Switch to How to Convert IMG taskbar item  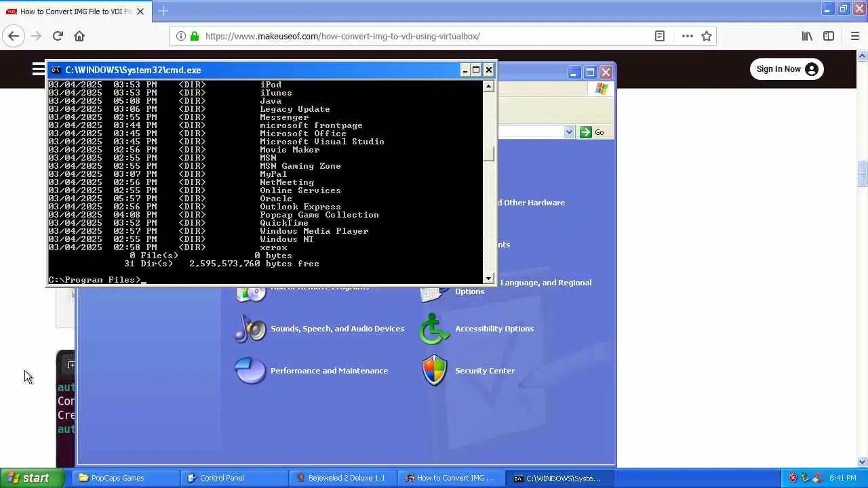[x=452, y=478]
